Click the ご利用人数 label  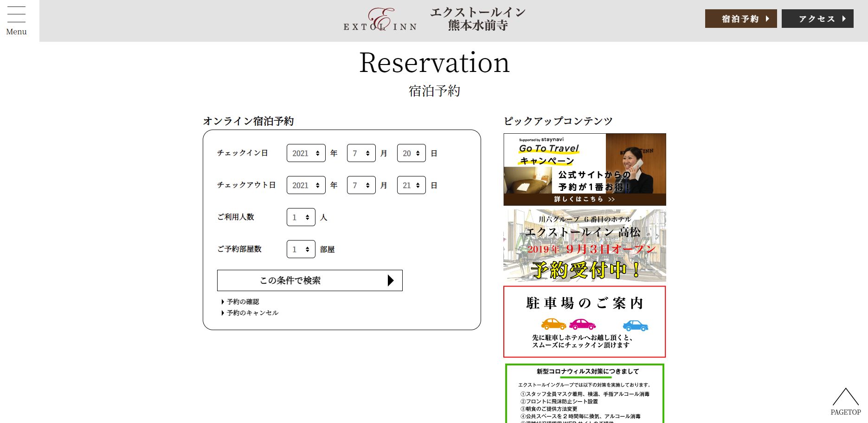[236, 217]
